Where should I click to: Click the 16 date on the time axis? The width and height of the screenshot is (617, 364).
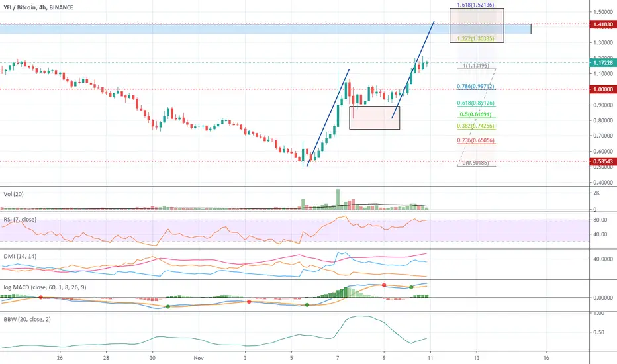tap(546, 358)
